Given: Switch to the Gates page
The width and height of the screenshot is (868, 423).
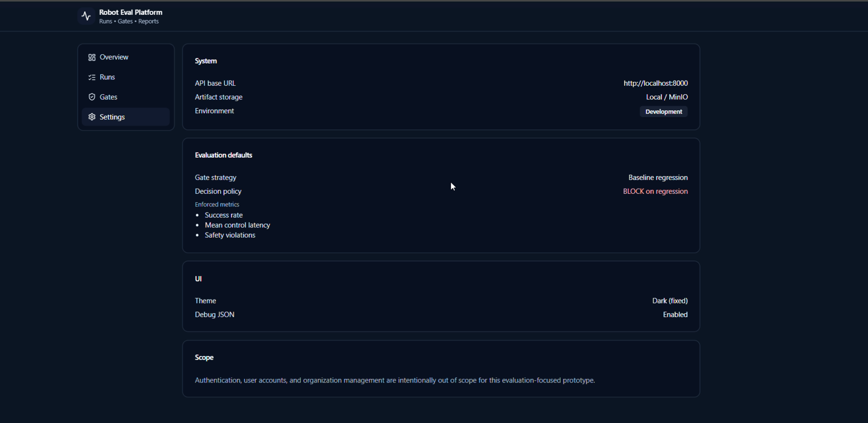Looking at the screenshot, I should click(109, 97).
